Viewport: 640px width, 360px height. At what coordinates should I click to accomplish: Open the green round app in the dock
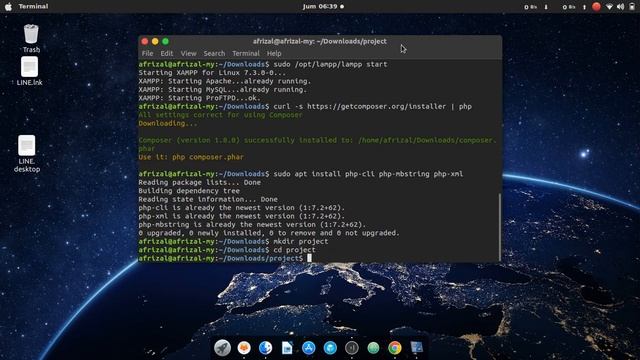(x=373, y=348)
